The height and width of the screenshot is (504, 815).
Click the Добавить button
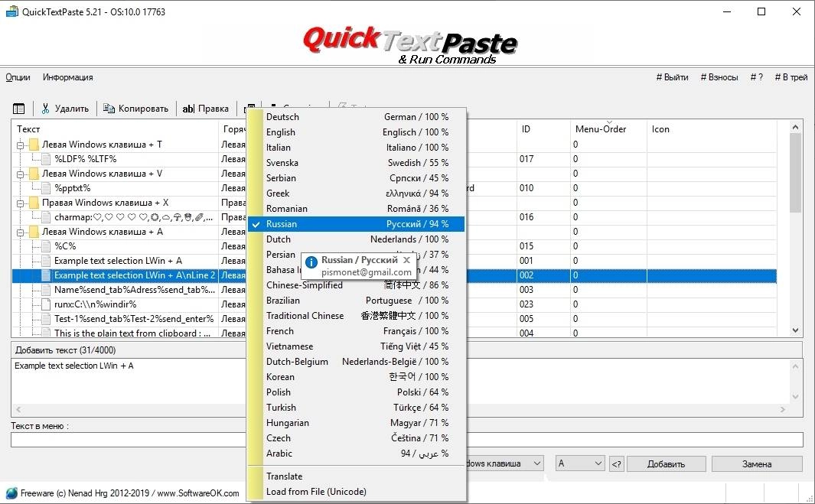click(x=667, y=464)
